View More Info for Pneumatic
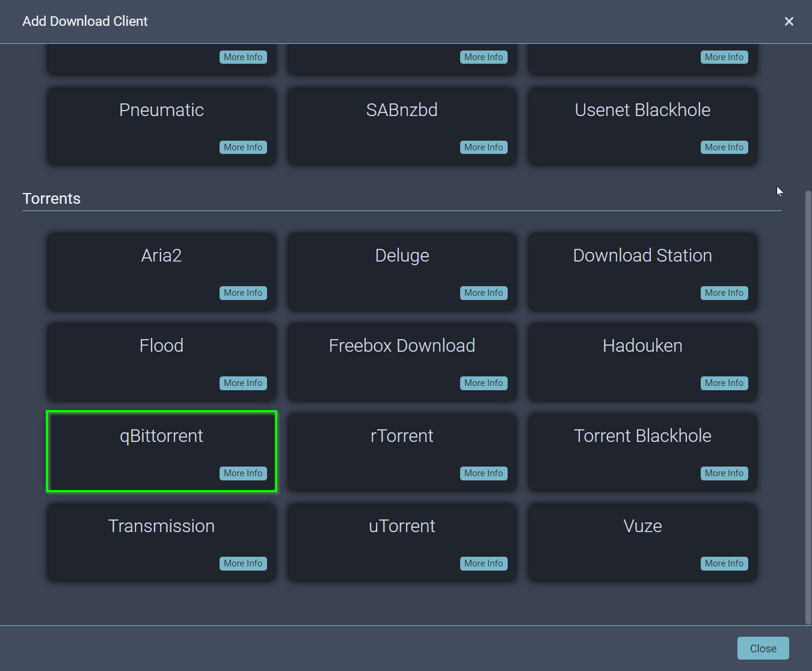 click(243, 147)
